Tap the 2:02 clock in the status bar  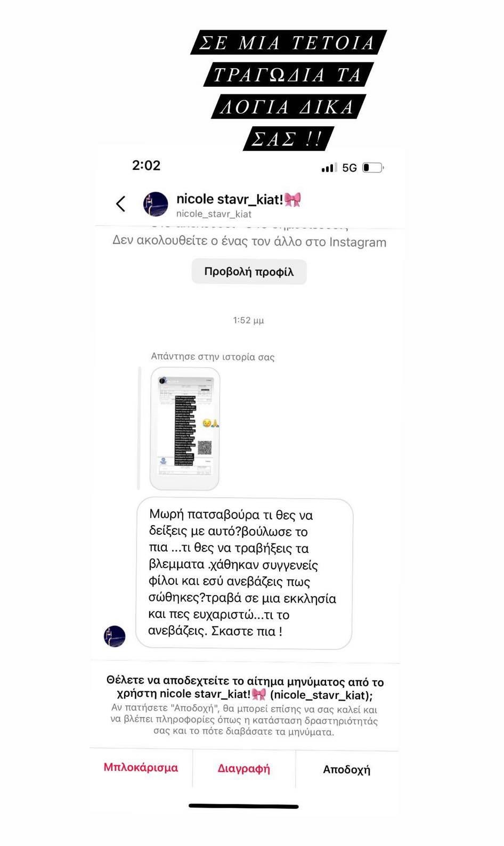point(146,165)
